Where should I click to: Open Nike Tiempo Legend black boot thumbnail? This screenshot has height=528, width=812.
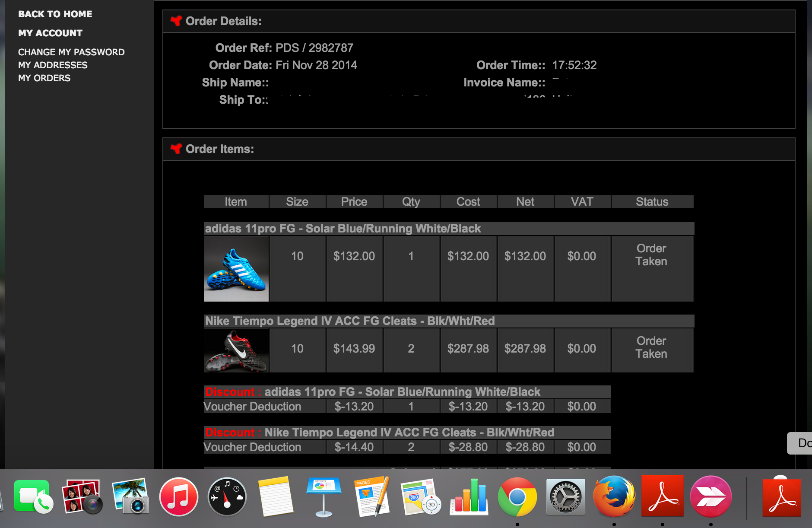pos(236,350)
